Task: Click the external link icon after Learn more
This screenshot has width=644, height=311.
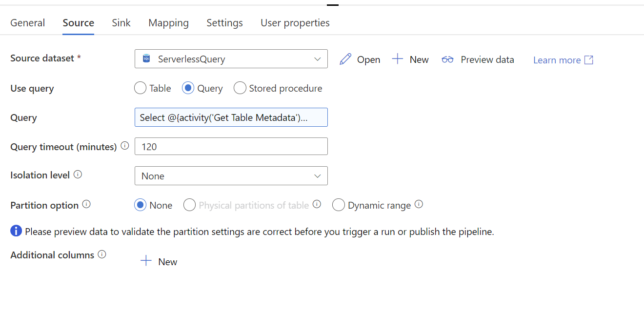Action: pyautogui.click(x=589, y=60)
